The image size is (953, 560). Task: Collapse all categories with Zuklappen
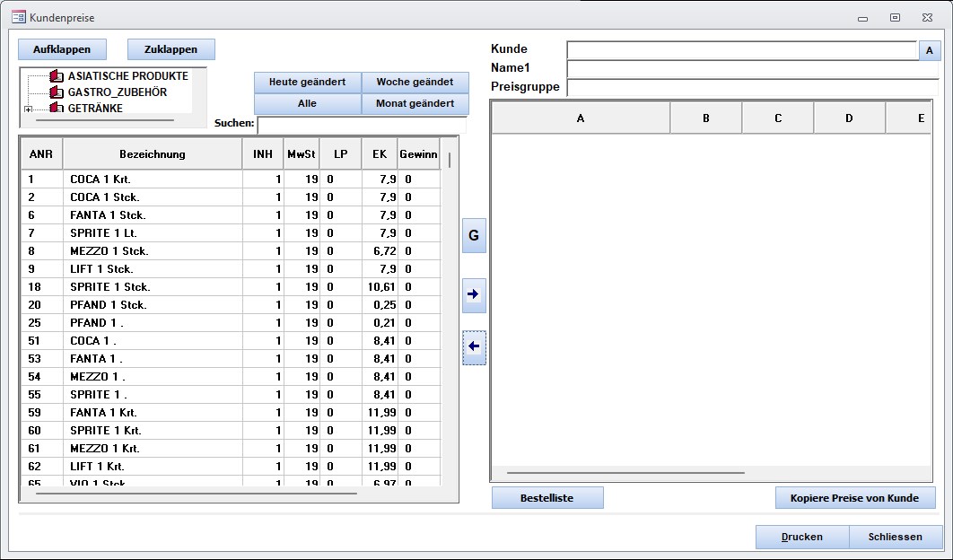(x=170, y=49)
